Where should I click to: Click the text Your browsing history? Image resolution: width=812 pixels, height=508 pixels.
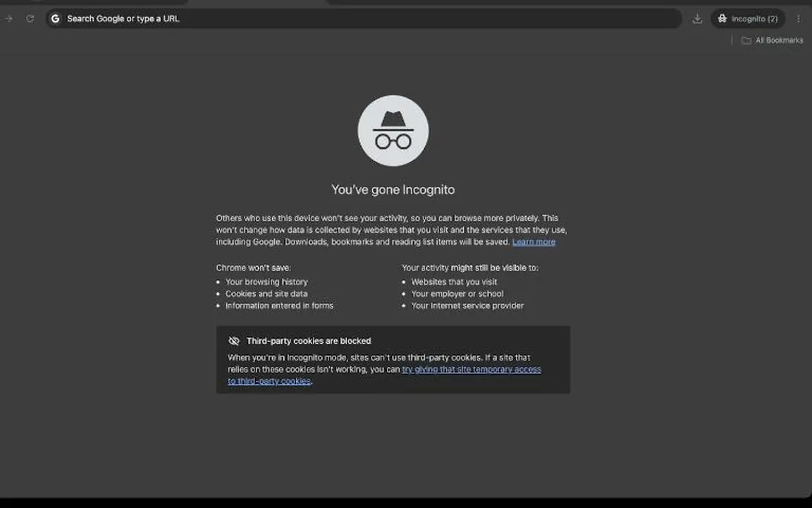click(266, 282)
